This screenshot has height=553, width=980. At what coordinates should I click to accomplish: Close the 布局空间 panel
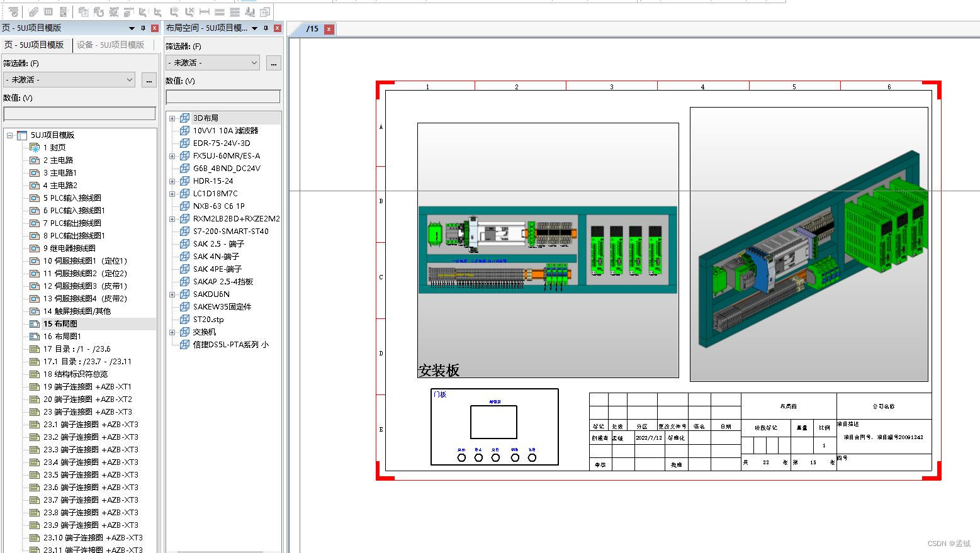[x=277, y=28]
